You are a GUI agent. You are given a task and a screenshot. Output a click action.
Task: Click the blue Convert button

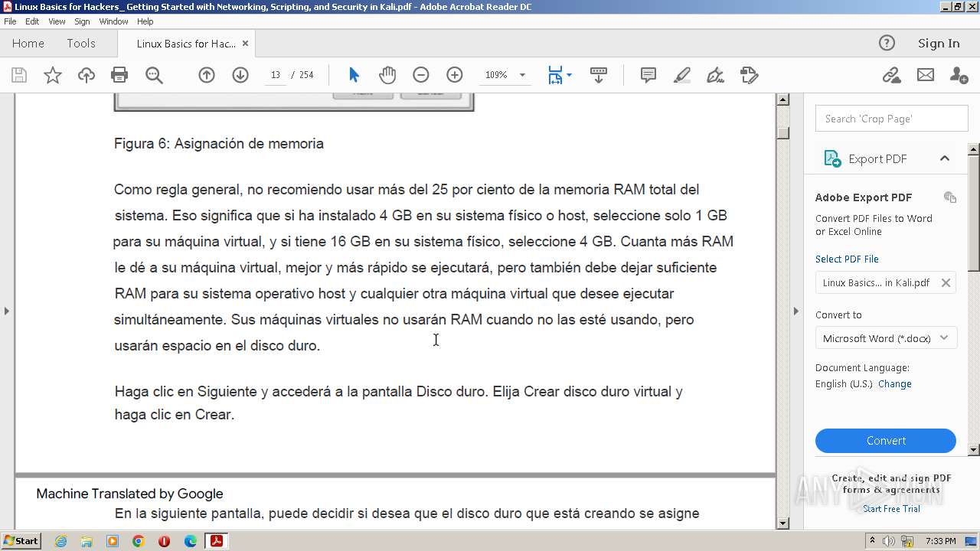(886, 441)
